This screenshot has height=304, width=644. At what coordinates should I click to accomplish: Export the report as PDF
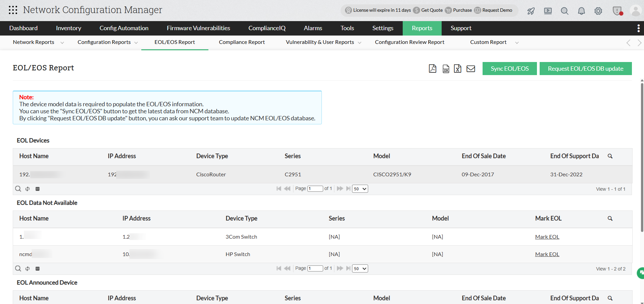pos(433,68)
